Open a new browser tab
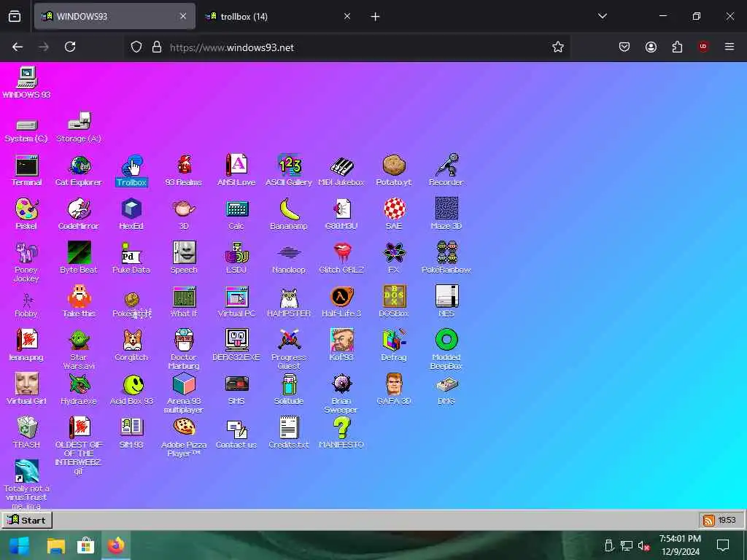This screenshot has height=560, width=747. coord(375,17)
